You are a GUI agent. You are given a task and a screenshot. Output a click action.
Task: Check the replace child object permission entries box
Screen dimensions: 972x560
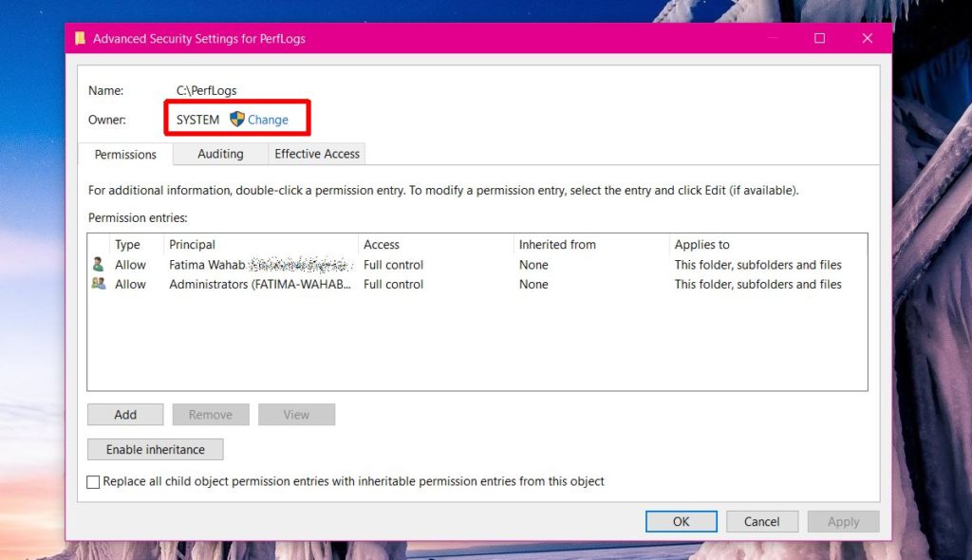93,481
